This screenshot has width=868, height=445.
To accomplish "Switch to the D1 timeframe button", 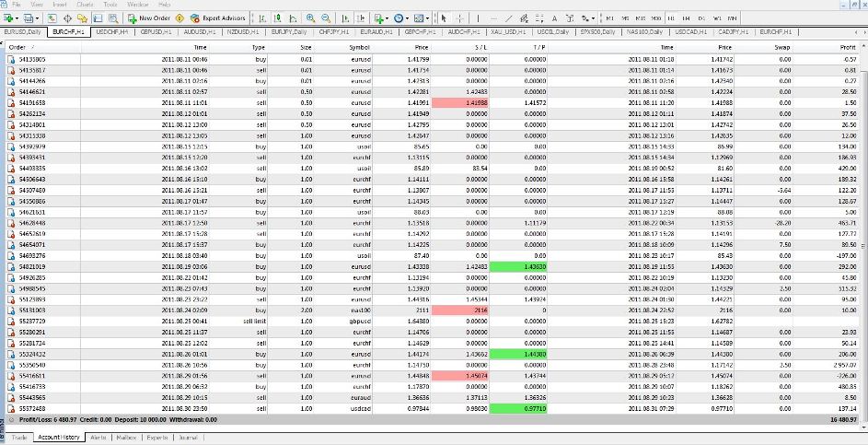I will pyautogui.click(x=701, y=18).
